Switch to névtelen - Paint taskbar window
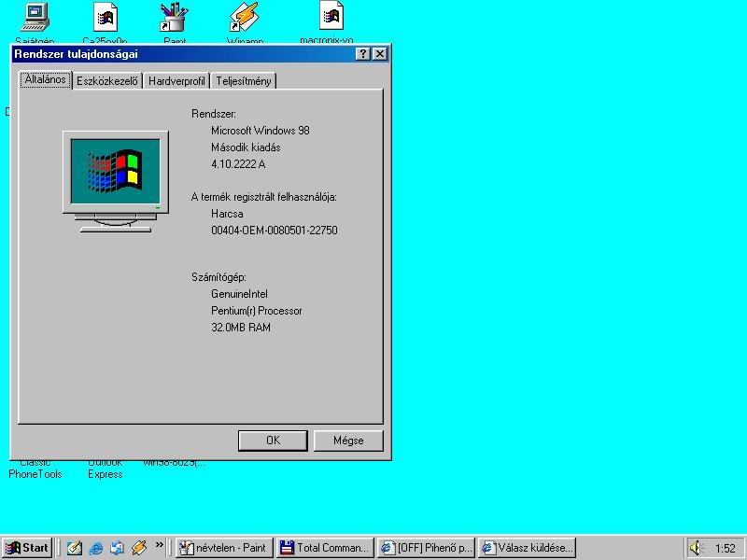 (x=224, y=548)
